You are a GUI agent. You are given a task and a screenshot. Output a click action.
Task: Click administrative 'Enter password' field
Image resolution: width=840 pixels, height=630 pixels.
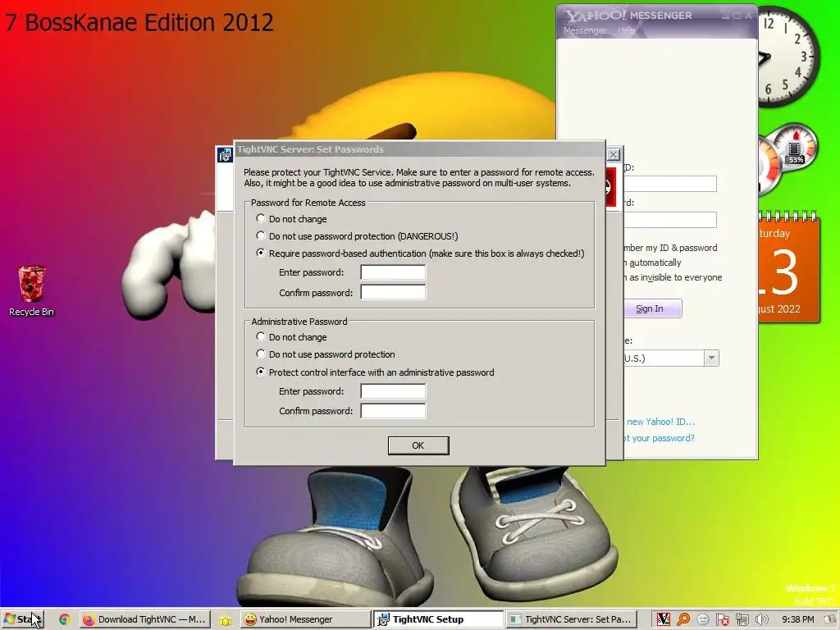[x=393, y=391]
